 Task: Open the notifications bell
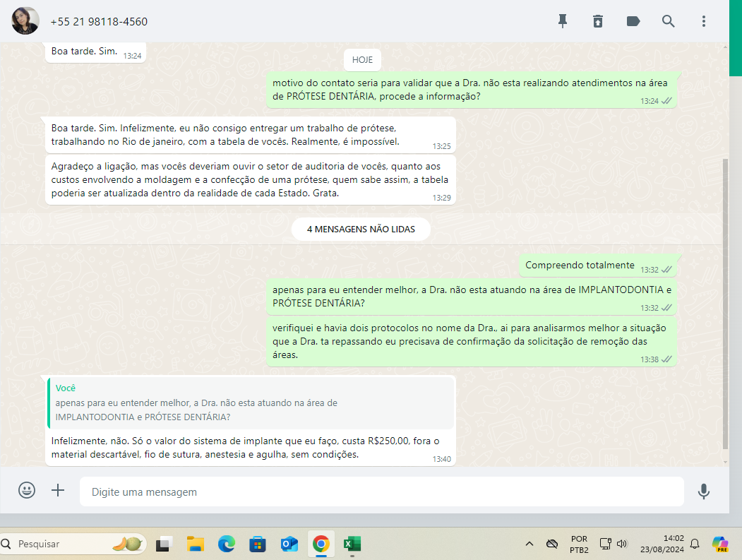tap(695, 544)
